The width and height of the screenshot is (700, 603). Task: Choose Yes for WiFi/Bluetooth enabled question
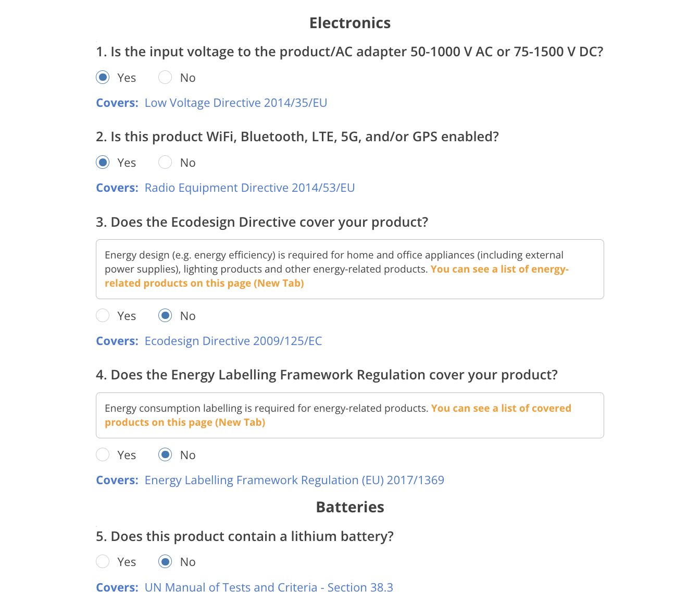[103, 163]
